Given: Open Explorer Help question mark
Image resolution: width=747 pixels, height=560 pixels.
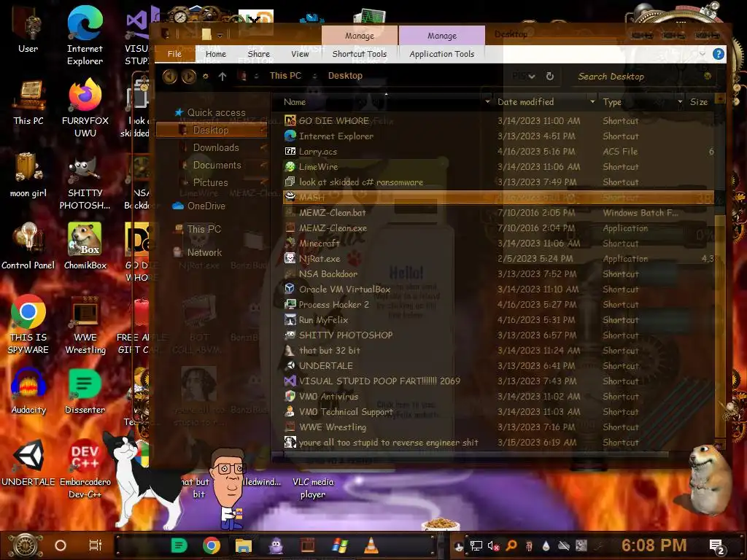Looking at the screenshot, I should tap(719, 54).
